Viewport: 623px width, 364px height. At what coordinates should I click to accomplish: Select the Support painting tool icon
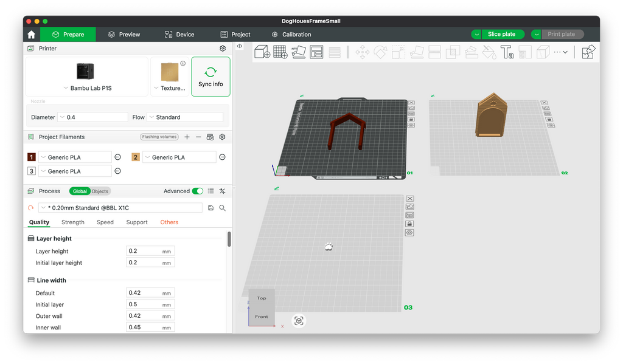click(x=471, y=52)
